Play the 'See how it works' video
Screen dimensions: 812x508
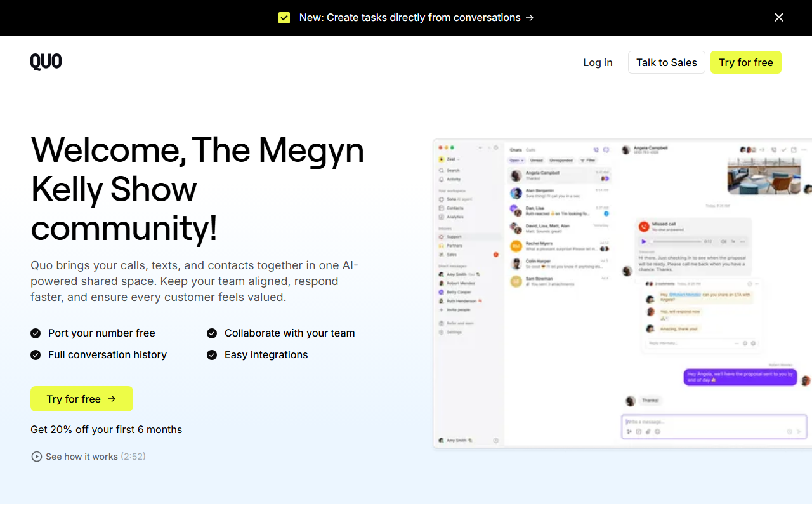[x=89, y=457]
